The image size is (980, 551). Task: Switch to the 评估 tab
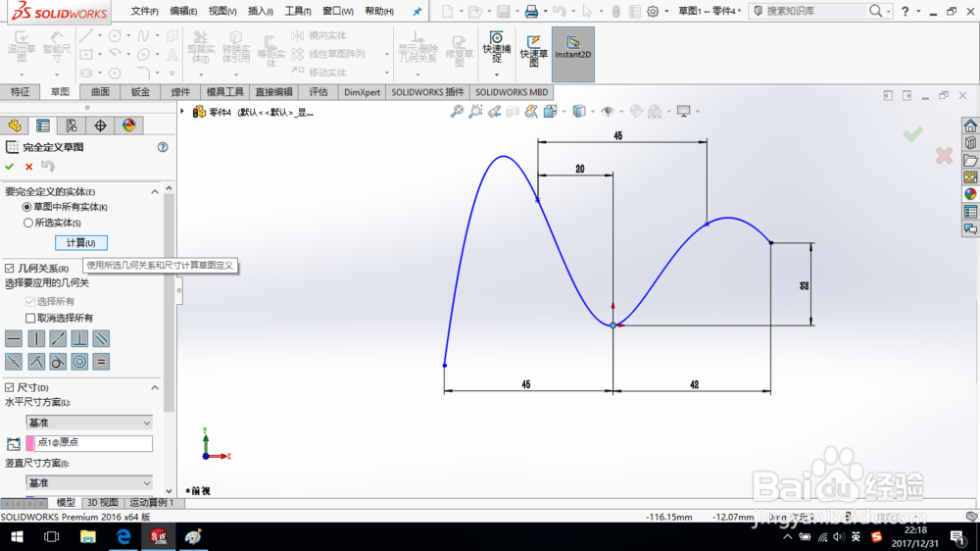(318, 92)
